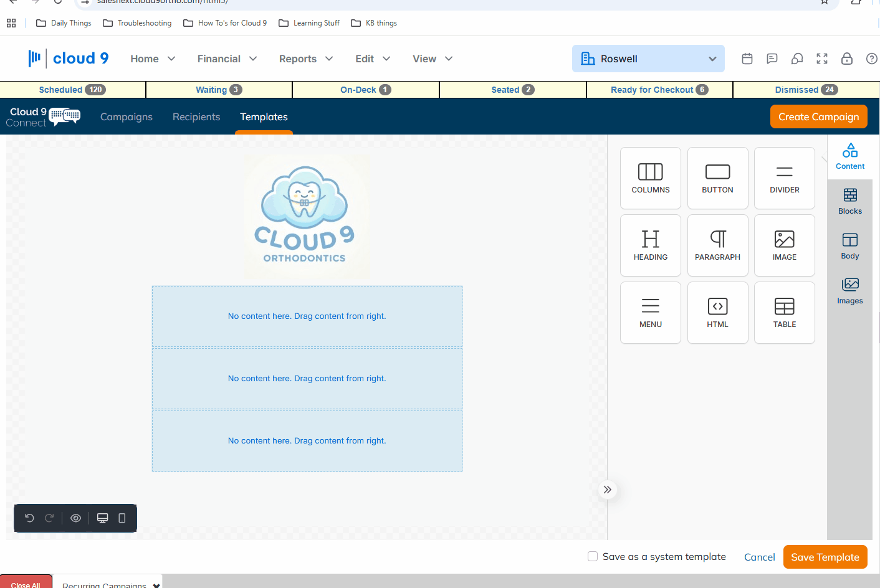This screenshot has width=880, height=588.
Task: Toggle the preview eye icon
Action: click(76, 518)
